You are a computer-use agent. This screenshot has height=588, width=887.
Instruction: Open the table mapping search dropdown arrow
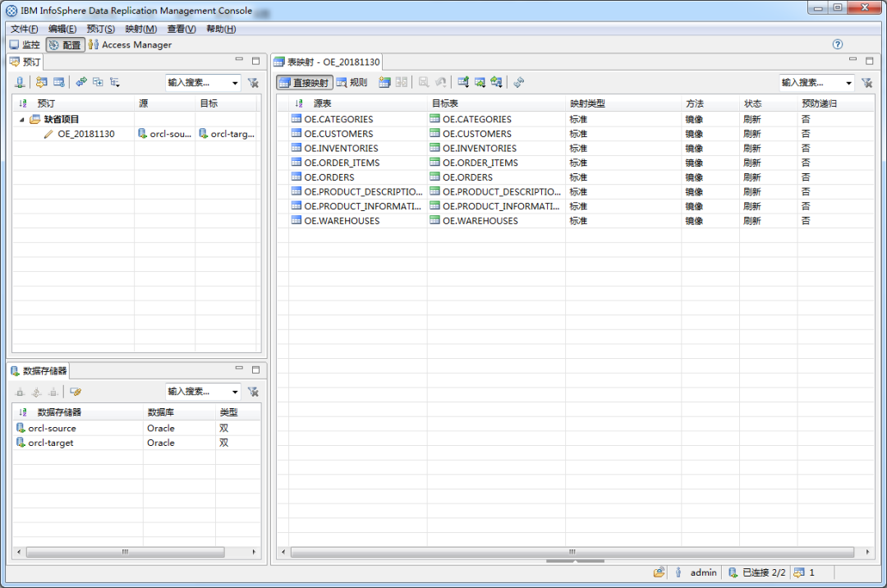pyautogui.click(x=848, y=83)
